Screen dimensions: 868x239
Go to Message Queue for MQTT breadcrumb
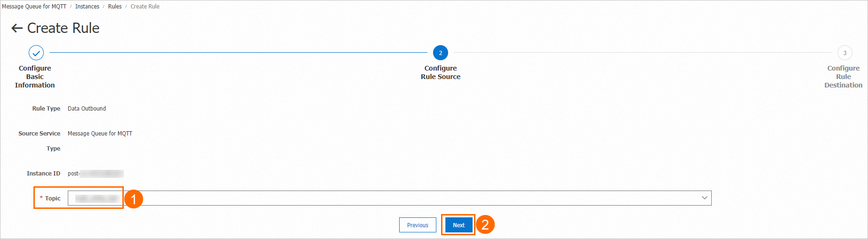tap(34, 7)
